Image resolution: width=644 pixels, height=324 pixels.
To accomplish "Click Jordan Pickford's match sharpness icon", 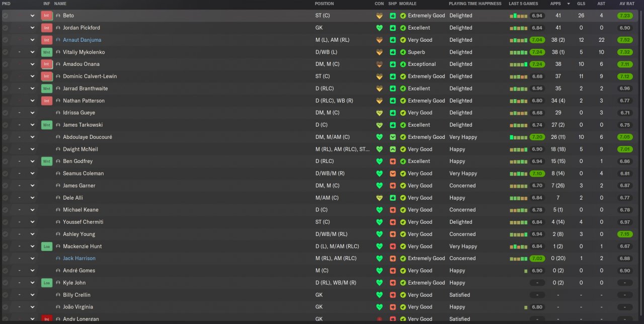I will tap(392, 28).
